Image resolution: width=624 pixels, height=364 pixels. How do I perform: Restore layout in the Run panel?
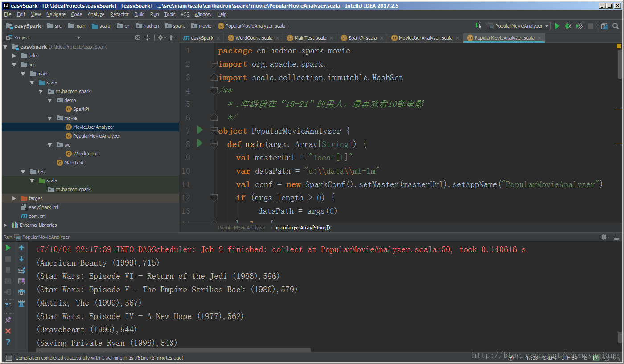click(8, 306)
